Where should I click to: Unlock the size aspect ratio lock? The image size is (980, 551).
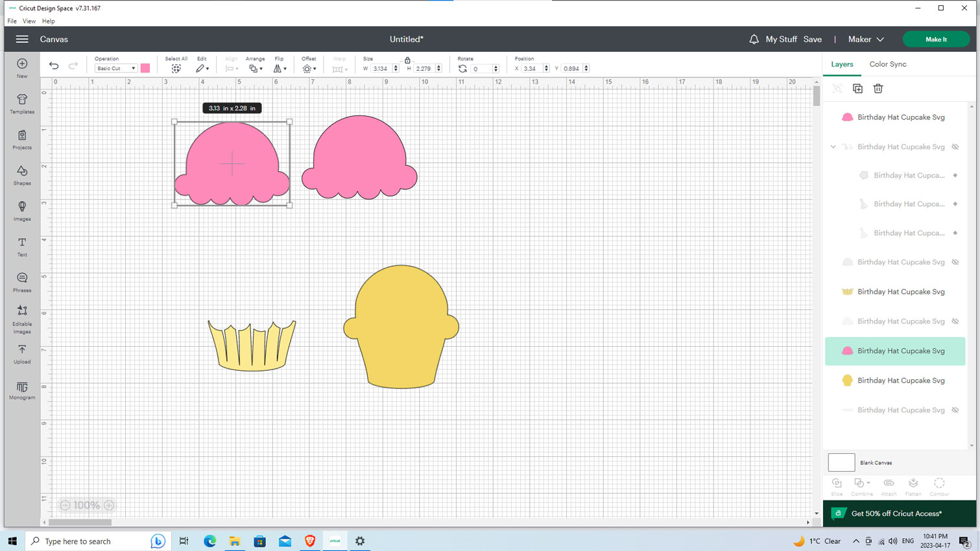pyautogui.click(x=407, y=60)
